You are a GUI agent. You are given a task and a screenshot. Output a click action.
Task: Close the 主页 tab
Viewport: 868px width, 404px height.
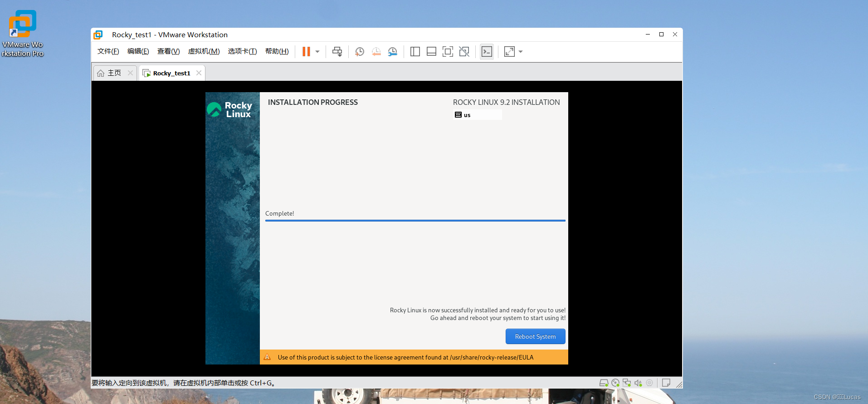[x=130, y=73]
